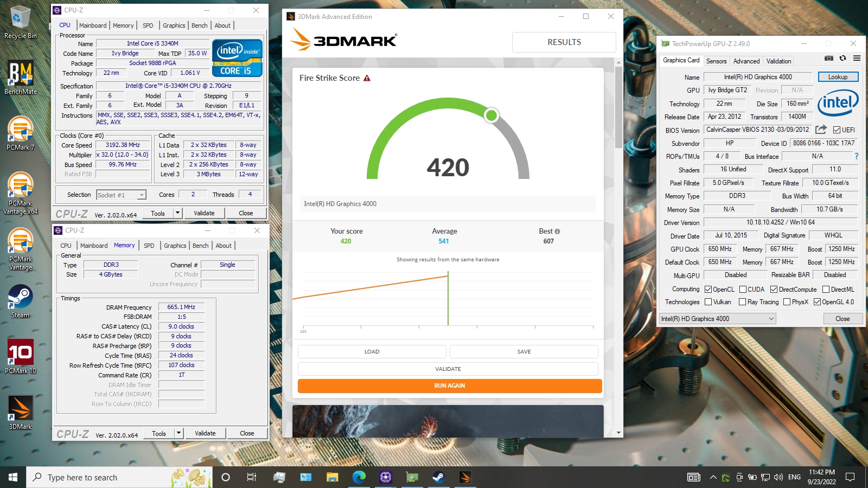The height and width of the screenshot is (488, 868).
Task: Switch to SPD tab in bottom CPU-Z
Action: [x=149, y=246]
